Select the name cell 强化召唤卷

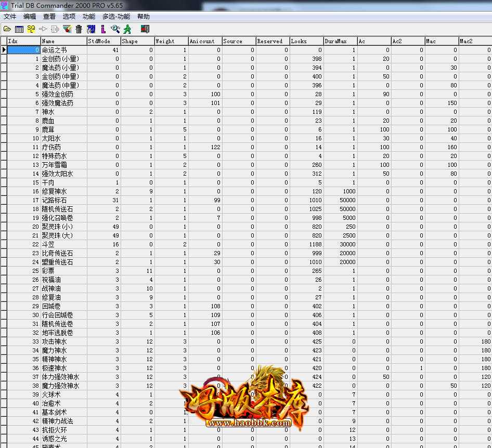(63, 218)
